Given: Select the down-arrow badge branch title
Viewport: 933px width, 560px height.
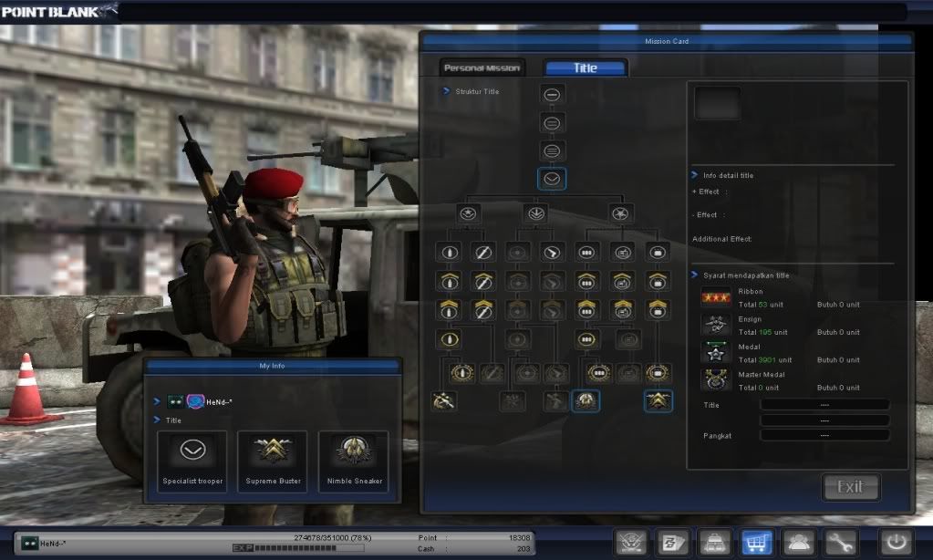Looking at the screenshot, I should 535,213.
